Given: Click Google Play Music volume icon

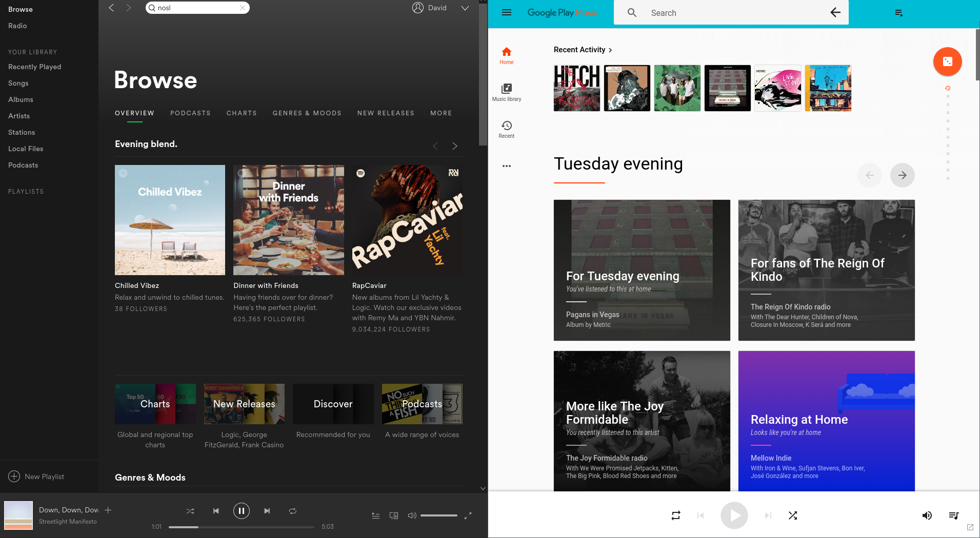Looking at the screenshot, I should [927, 515].
